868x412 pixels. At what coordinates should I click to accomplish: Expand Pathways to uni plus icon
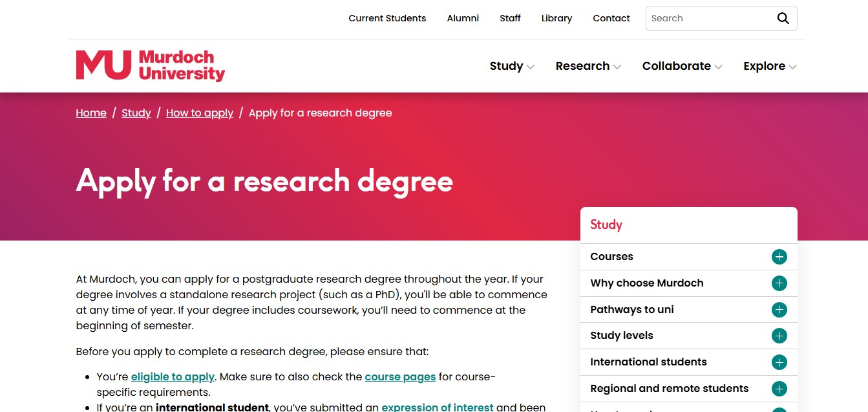click(779, 310)
